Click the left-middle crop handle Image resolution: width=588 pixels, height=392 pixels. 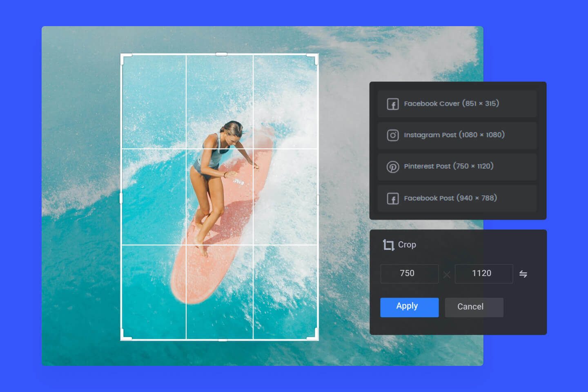[121, 197]
